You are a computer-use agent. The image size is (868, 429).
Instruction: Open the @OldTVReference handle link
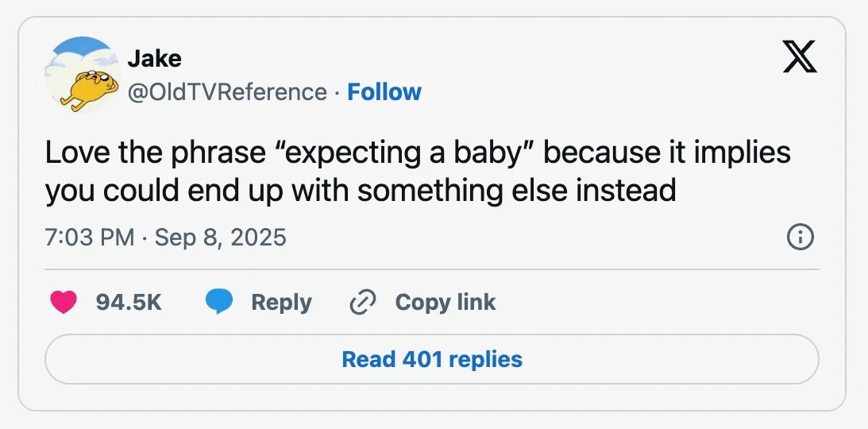(x=227, y=92)
